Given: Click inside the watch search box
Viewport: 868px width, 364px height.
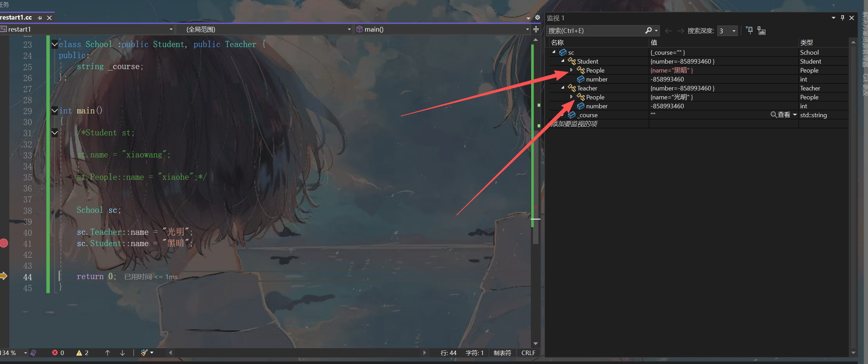Looking at the screenshot, I should click(x=595, y=31).
